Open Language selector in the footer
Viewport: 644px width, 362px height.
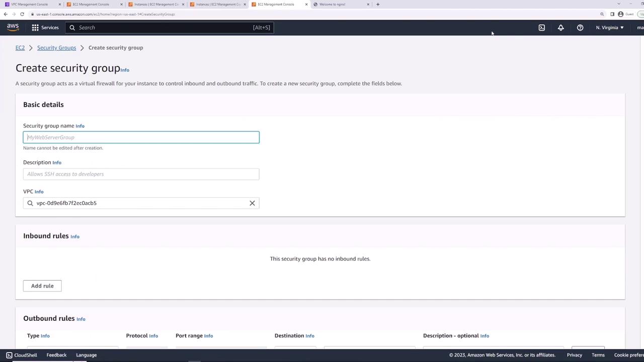86,355
